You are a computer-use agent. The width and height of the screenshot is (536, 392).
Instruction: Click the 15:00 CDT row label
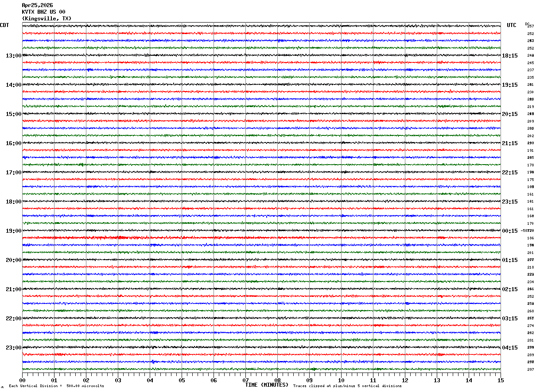click(x=13, y=114)
